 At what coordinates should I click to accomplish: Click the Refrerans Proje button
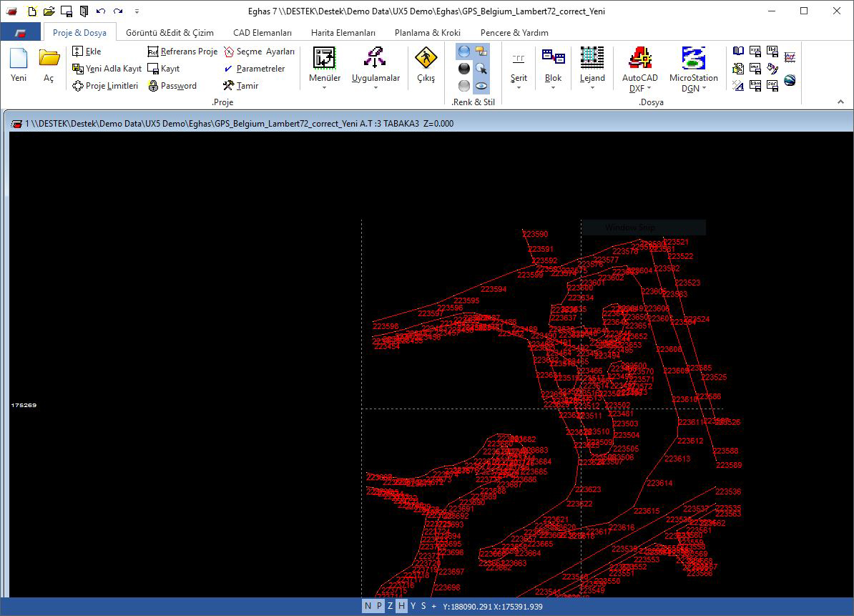tap(182, 52)
